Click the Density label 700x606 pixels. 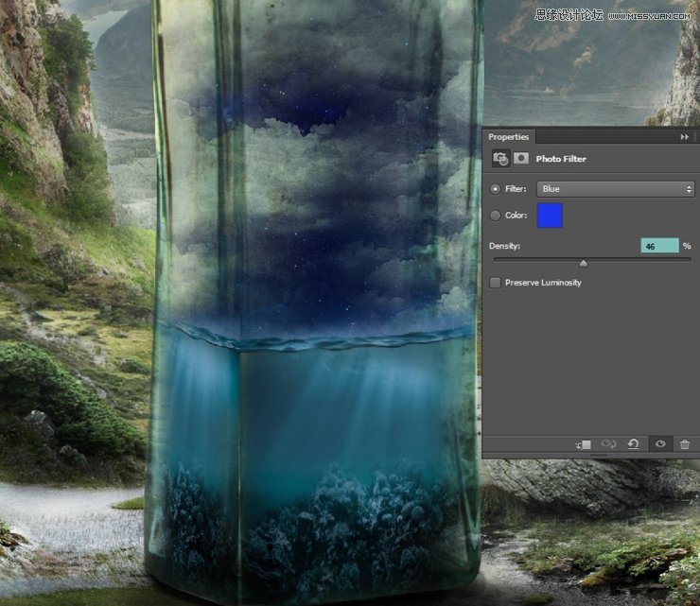(x=504, y=246)
